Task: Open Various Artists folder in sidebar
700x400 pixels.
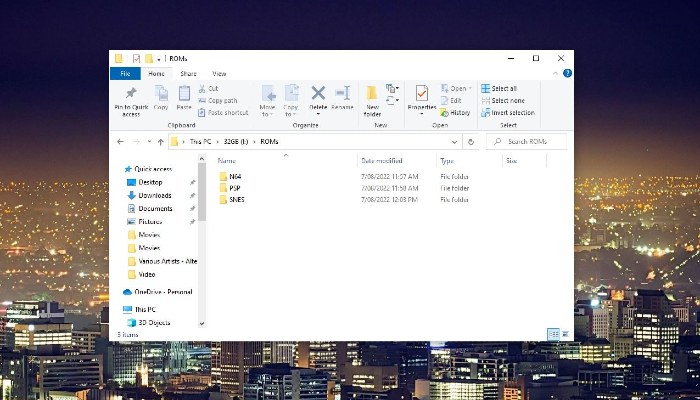Action: pos(162,261)
